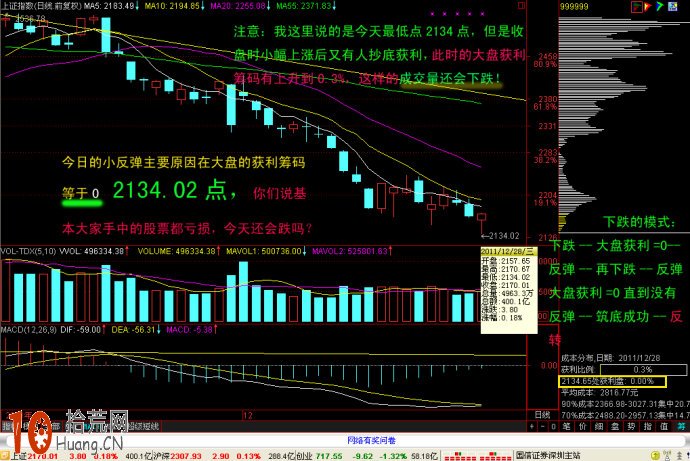The height and width of the screenshot is (461, 690).
Task: Click the last candlestick near 2134.02
Action: click(482, 216)
